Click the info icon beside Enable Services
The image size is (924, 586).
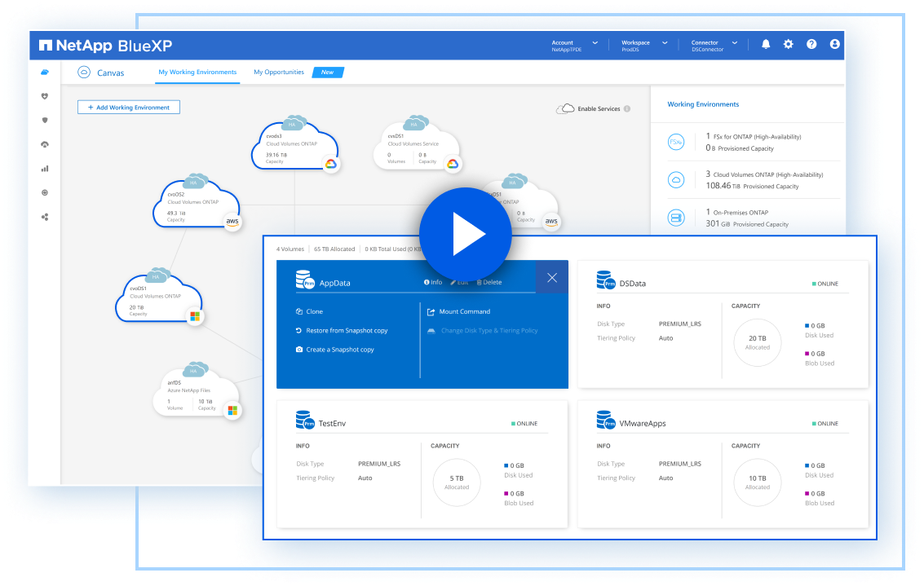click(627, 109)
